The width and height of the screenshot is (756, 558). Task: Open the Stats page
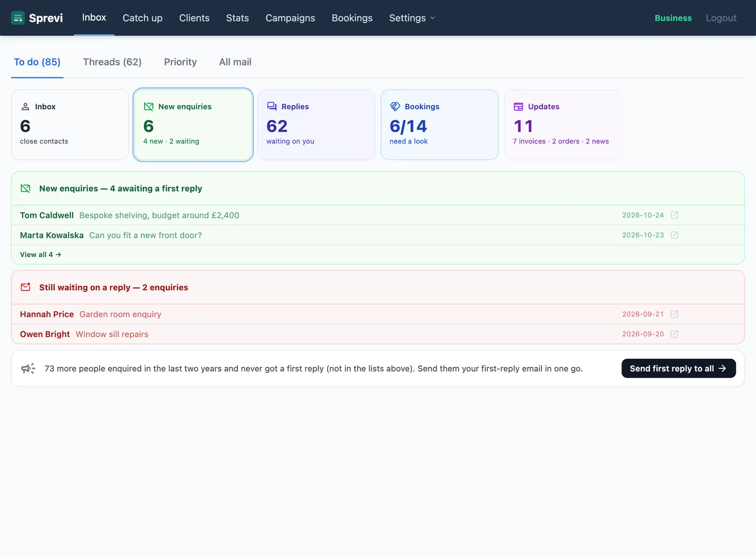[x=237, y=18]
